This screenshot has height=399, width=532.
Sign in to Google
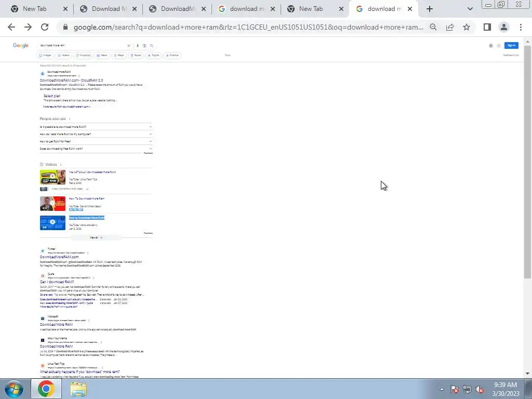pyautogui.click(x=511, y=46)
